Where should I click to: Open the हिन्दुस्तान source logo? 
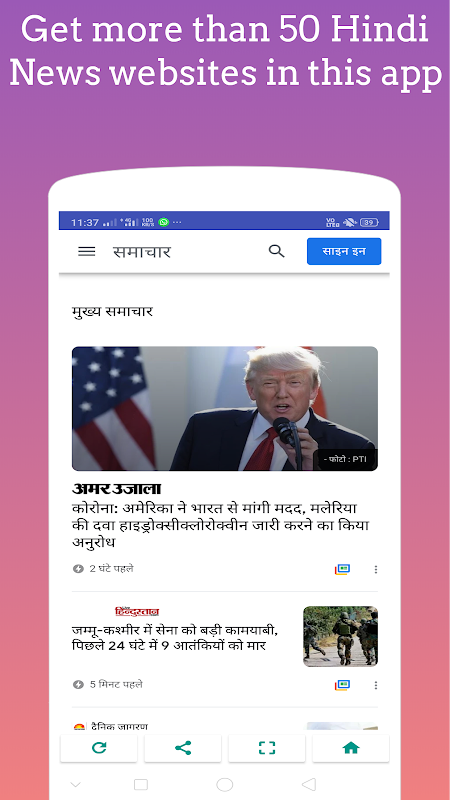point(137,612)
